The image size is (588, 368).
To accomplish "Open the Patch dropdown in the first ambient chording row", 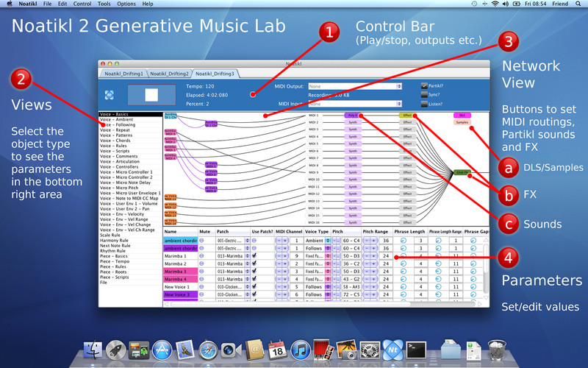I will [x=233, y=241].
